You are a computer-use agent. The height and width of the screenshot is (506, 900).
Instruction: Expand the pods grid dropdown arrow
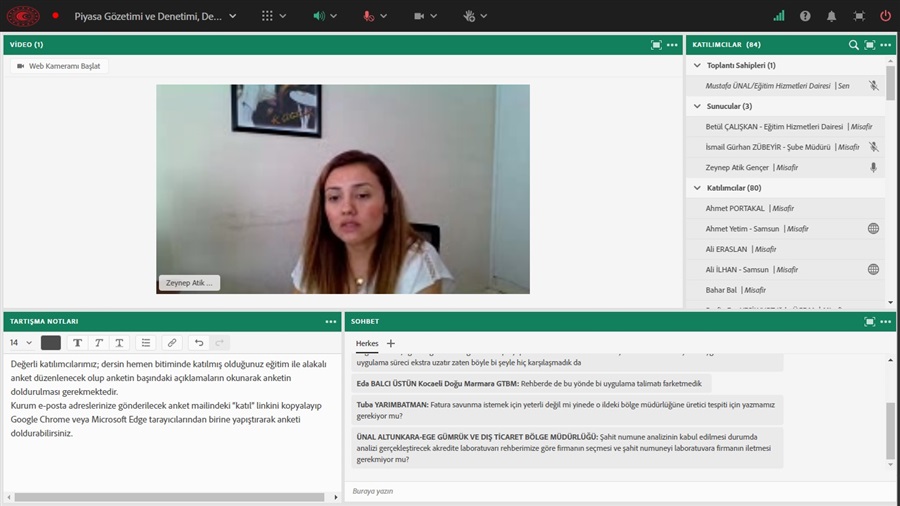coord(282,16)
